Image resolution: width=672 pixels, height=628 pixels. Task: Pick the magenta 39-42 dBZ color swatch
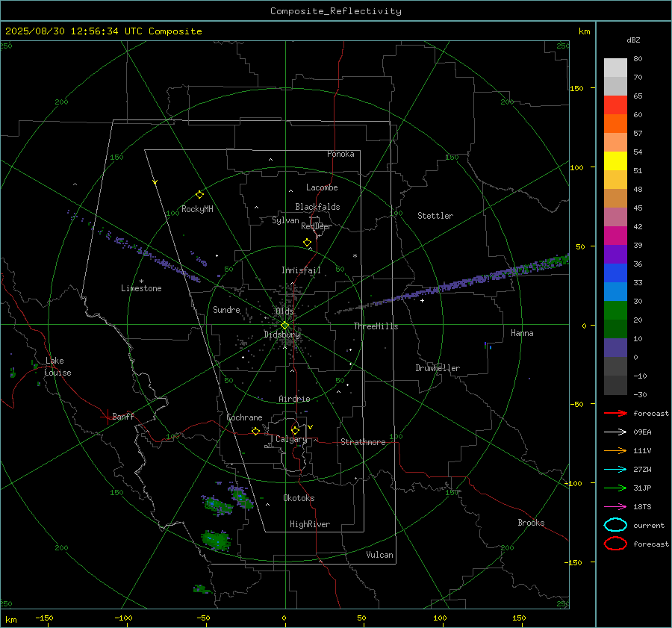click(615, 236)
